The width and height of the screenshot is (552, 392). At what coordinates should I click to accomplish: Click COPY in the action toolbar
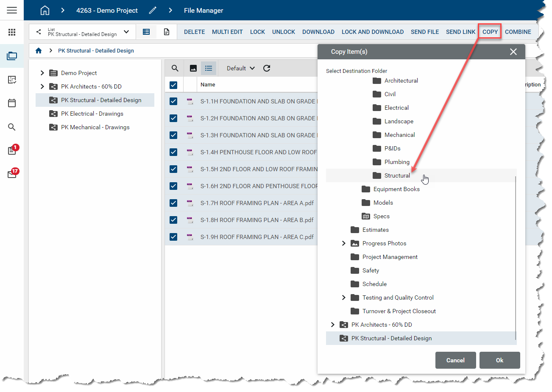[x=490, y=32]
